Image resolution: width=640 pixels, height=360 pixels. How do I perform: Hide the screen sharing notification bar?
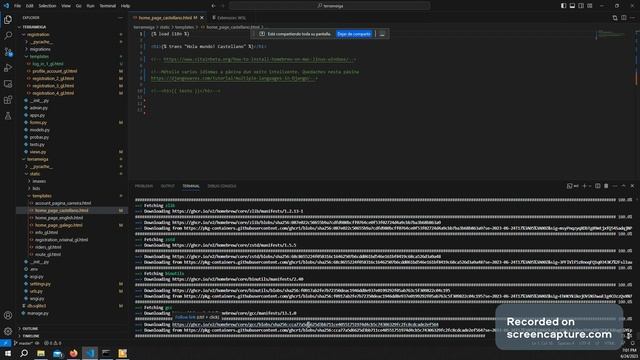coord(382,34)
